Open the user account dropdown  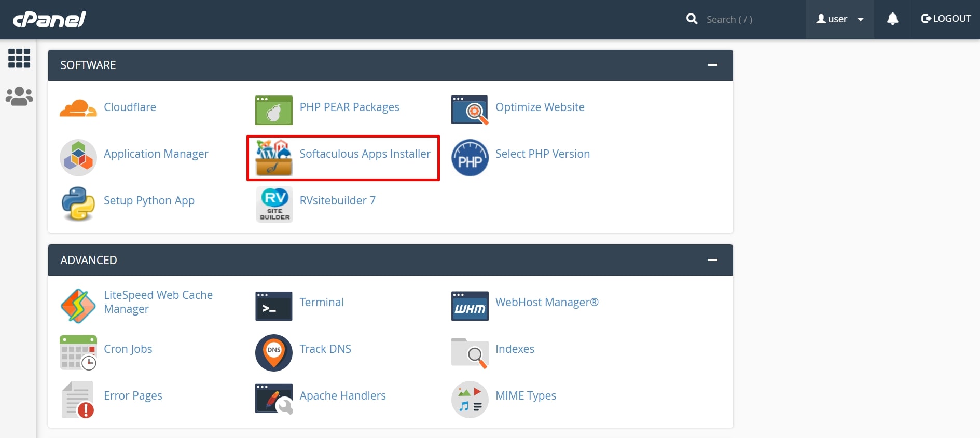[840, 19]
